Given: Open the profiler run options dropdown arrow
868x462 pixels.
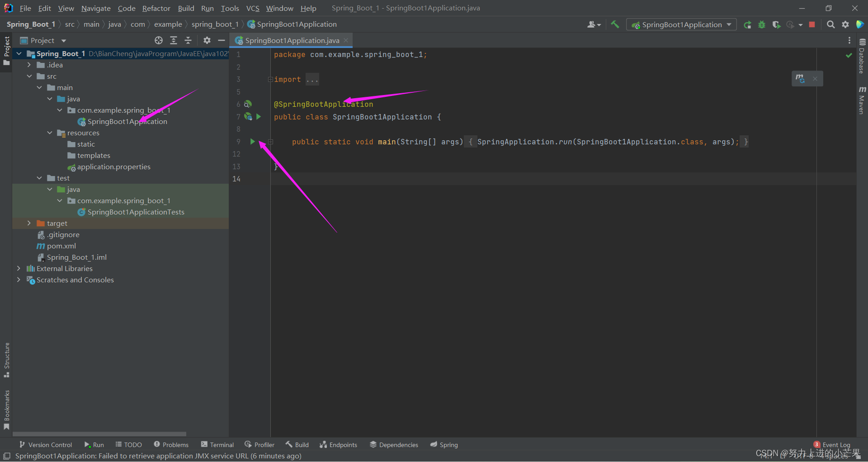Looking at the screenshot, I should [801, 25].
